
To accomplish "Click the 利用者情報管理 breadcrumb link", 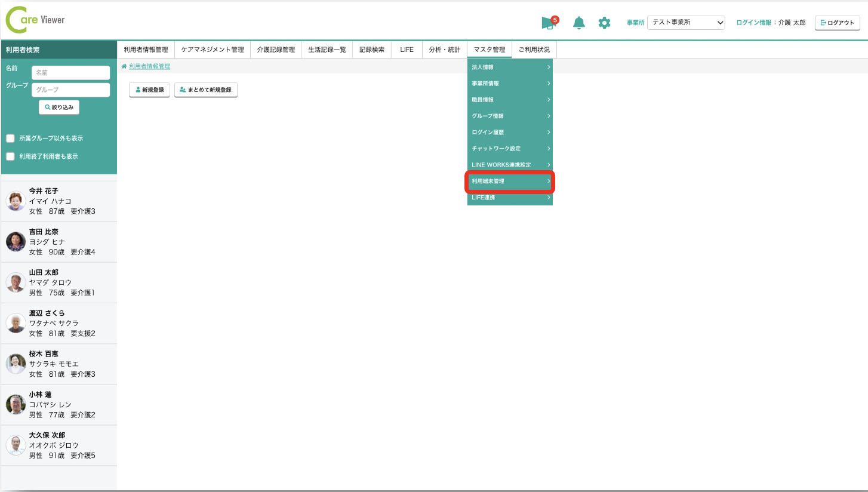I will (149, 67).
